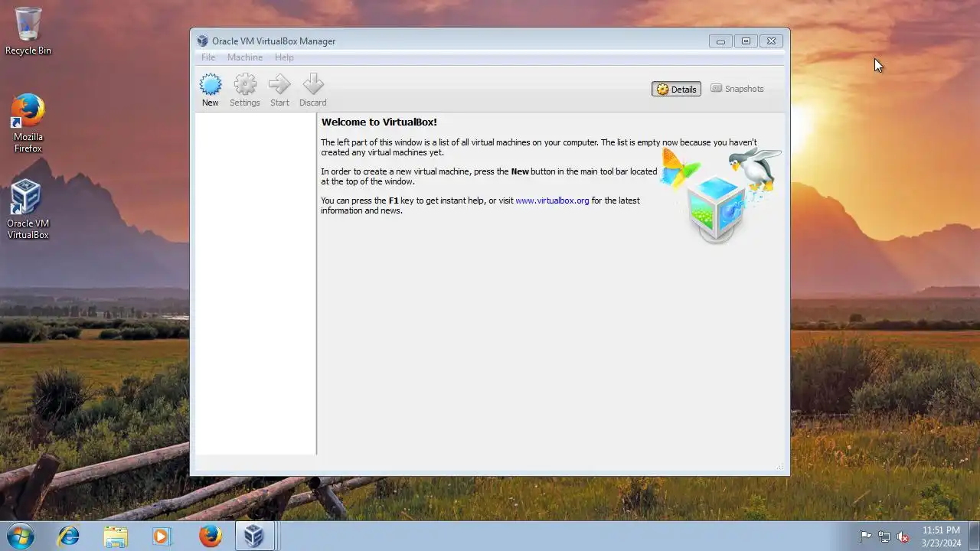Select Oracle VM VirtualBox desktop shortcut
The width and height of the screenshot is (980, 551).
28,210
